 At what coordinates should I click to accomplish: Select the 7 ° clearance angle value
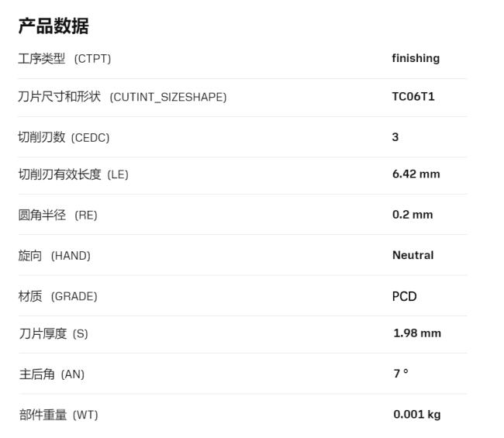[400, 374]
